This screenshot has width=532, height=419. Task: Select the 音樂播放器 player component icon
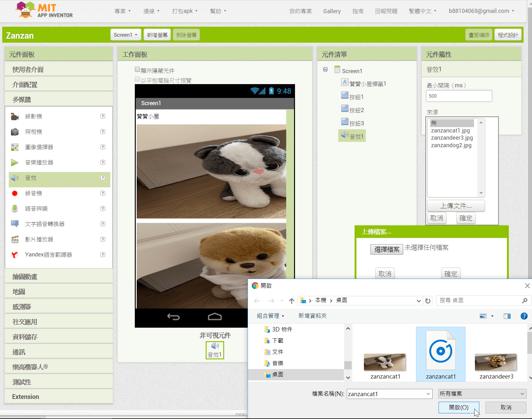(x=15, y=163)
